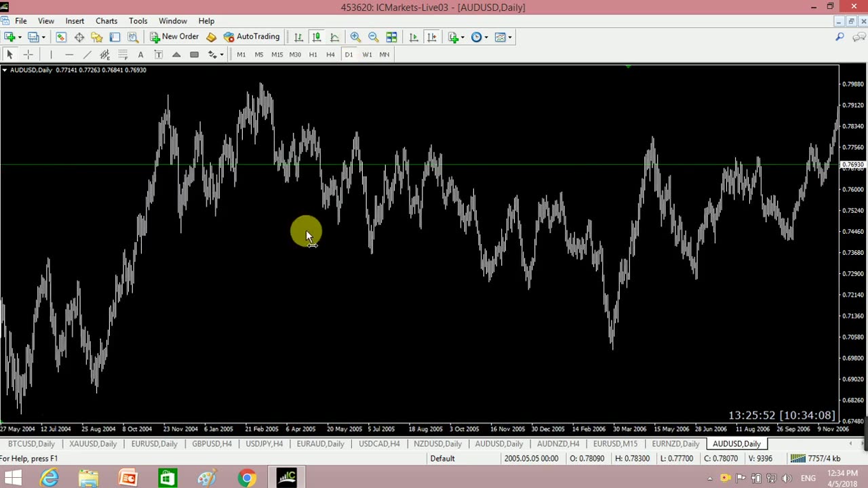Viewport: 868px width, 488px height.
Task: Select the Fibonacci retracement tool
Action: coord(123,55)
